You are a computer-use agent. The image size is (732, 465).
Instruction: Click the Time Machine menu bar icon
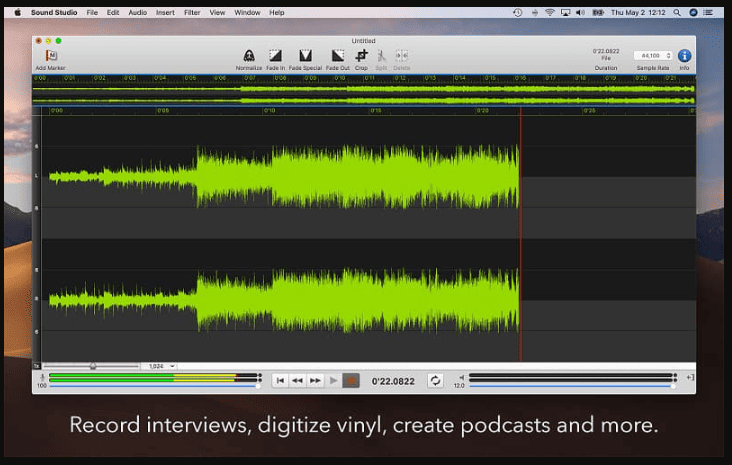tap(517, 13)
